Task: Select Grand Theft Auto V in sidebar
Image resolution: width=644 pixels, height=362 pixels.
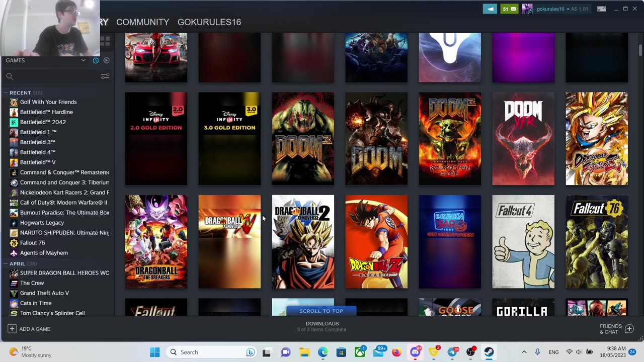Action: tap(44, 293)
